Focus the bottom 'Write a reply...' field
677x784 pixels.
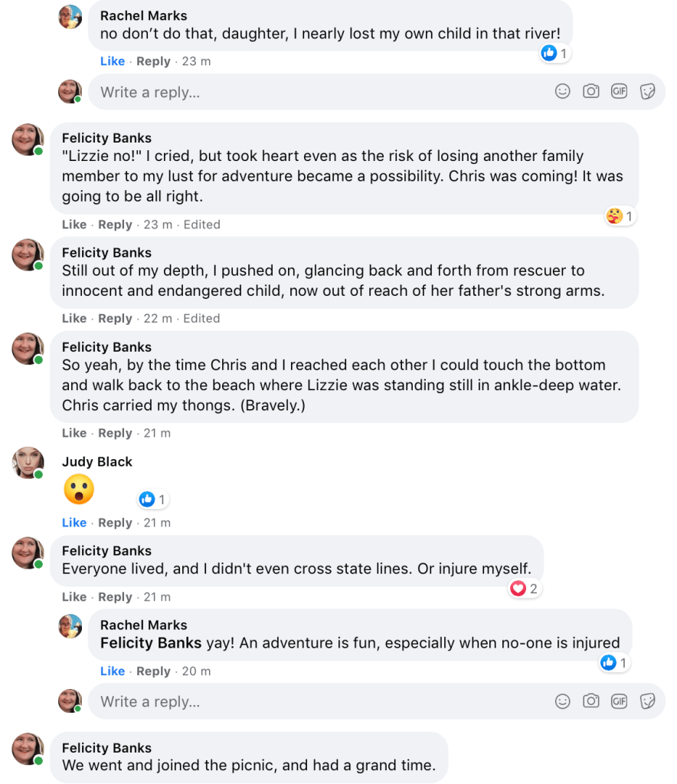click(306, 701)
